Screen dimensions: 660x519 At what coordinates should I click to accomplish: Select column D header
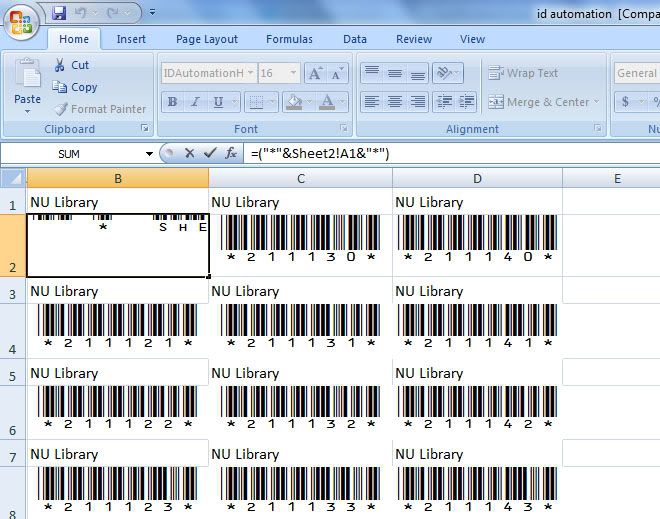click(x=477, y=178)
